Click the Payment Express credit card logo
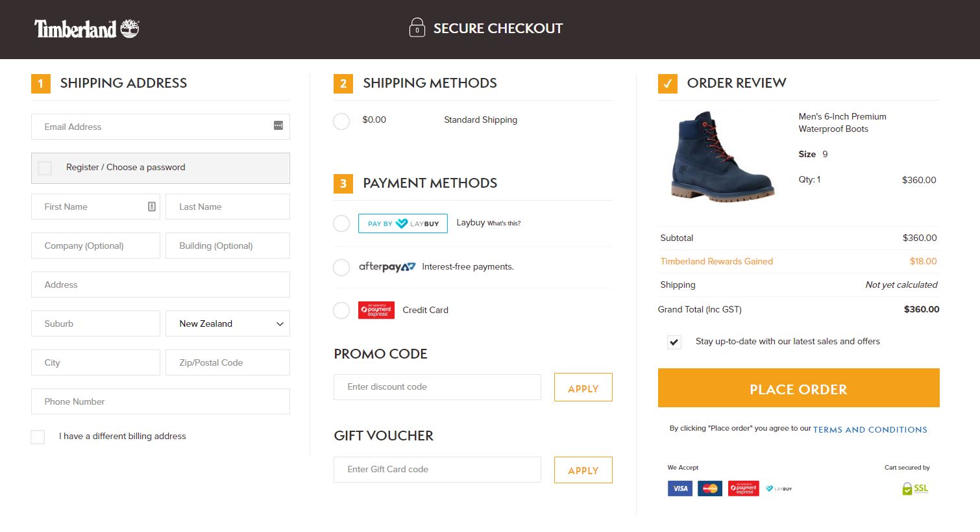Viewport: 980px width, 532px height. coord(376,310)
